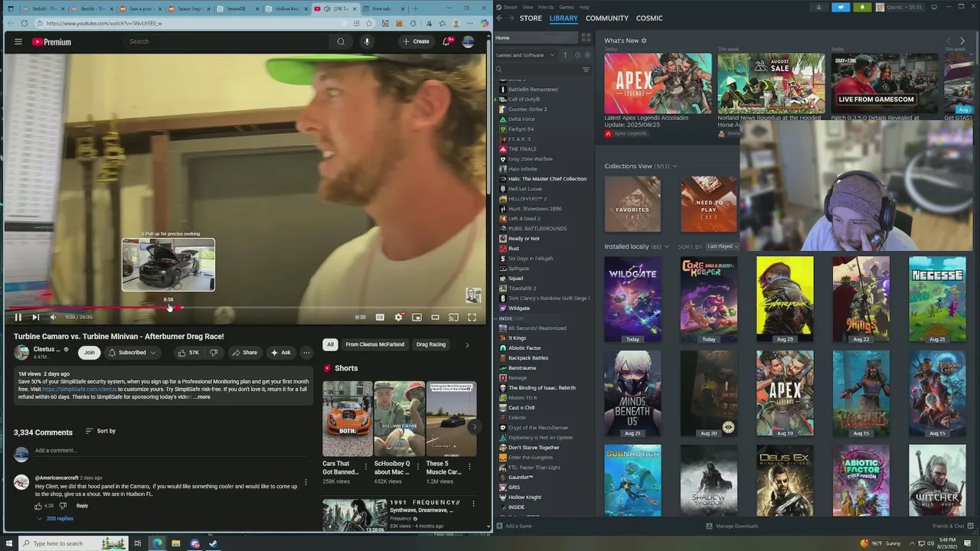This screenshot has height=551, width=980.
Task: Focus the YouTube search box
Action: click(228, 41)
